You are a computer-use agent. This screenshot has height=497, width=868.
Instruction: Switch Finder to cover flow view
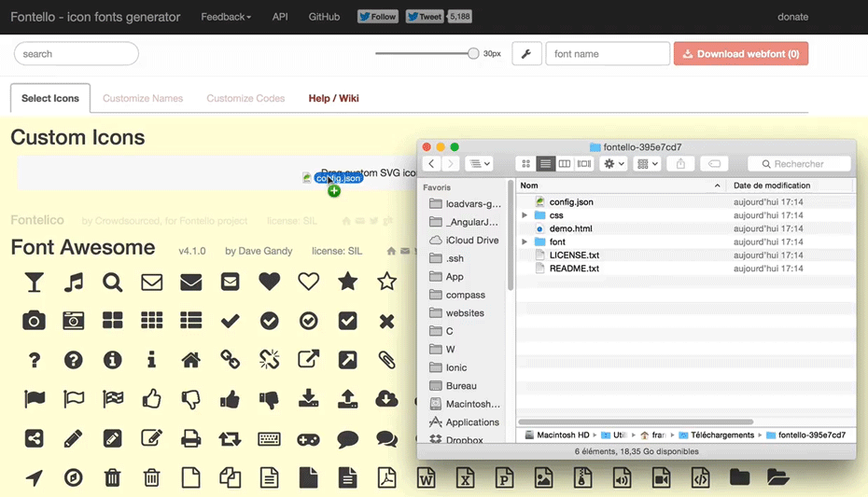[584, 163]
